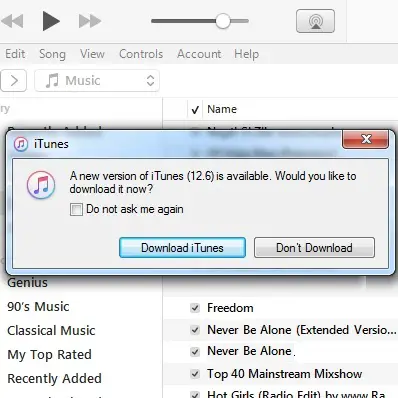Viewport: 398px width, 398px height.
Task: Select the Classical Music playlist
Action: [51, 331]
